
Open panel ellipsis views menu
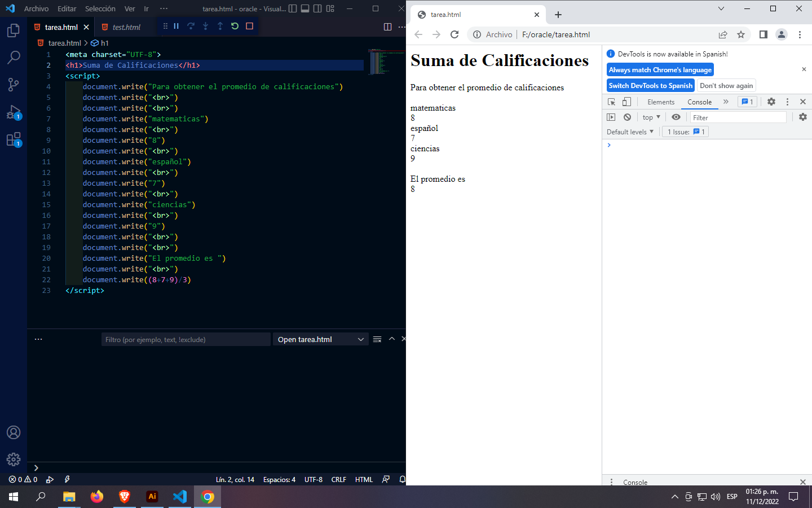(x=38, y=339)
